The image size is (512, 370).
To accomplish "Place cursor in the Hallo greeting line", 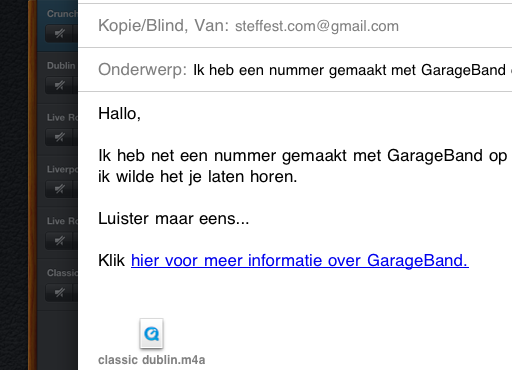I will [119, 114].
